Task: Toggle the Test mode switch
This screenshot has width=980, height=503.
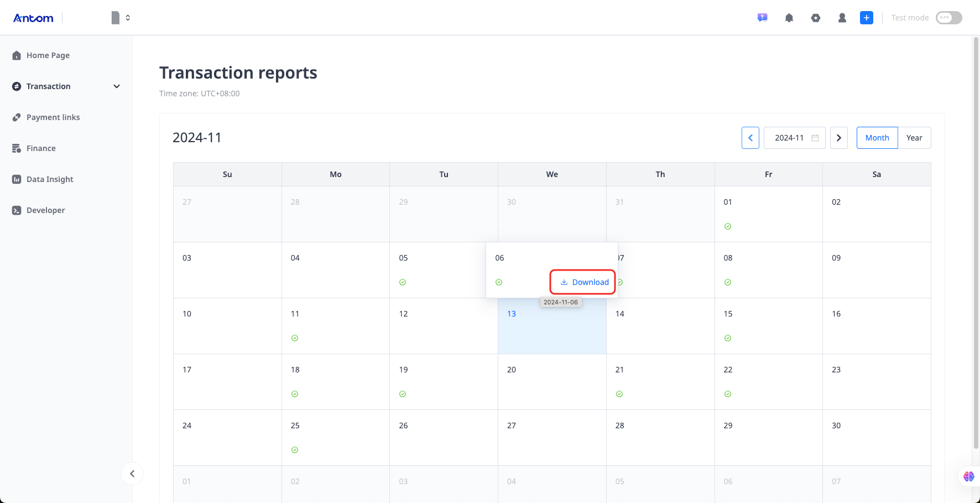Action: point(948,18)
